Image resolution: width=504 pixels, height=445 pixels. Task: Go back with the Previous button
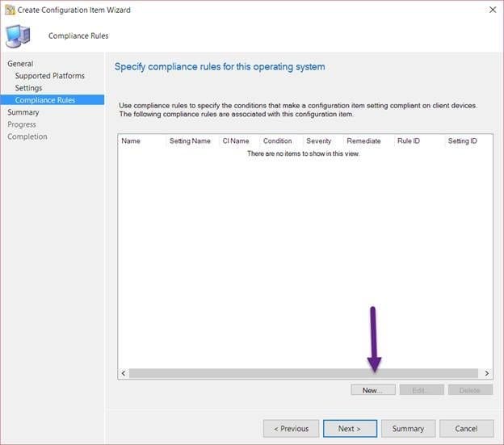[291, 429]
